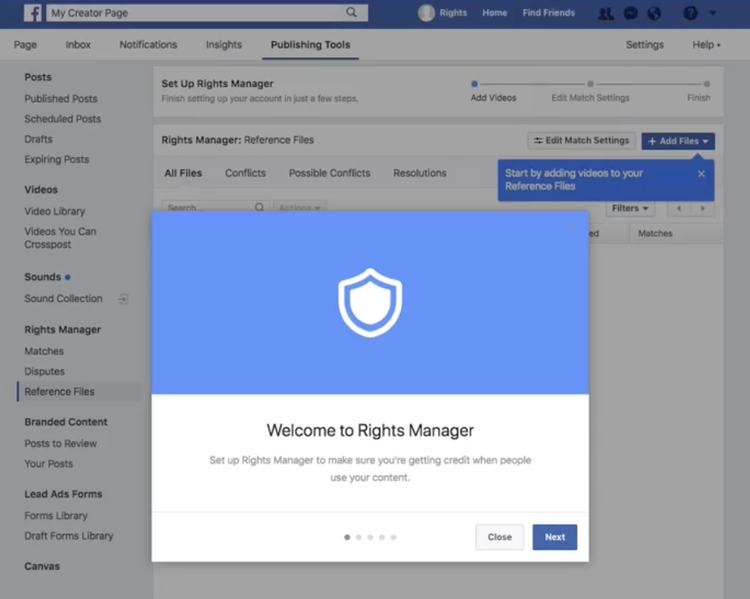Open Forms Library in sidebar
Image resolution: width=750 pixels, height=599 pixels.
point(56,516)
